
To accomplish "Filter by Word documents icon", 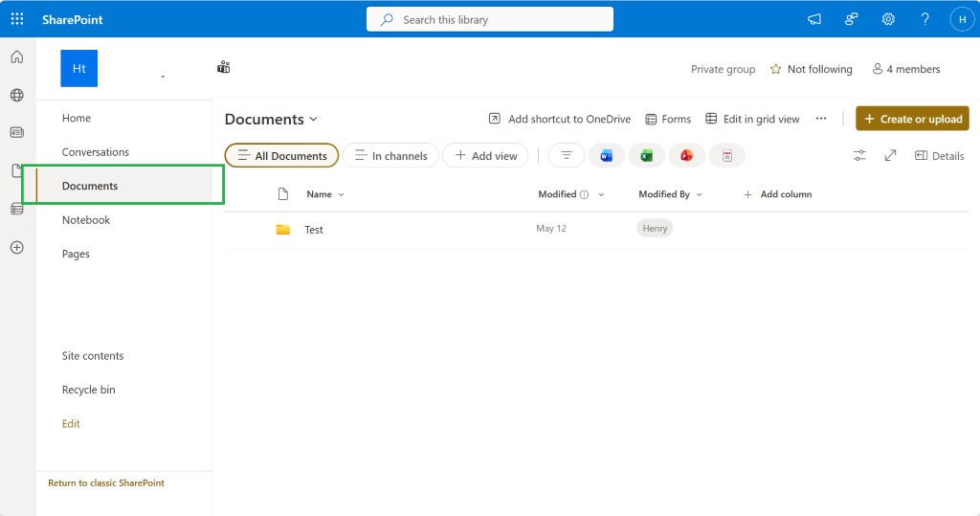I will click(x=606, y=156).
